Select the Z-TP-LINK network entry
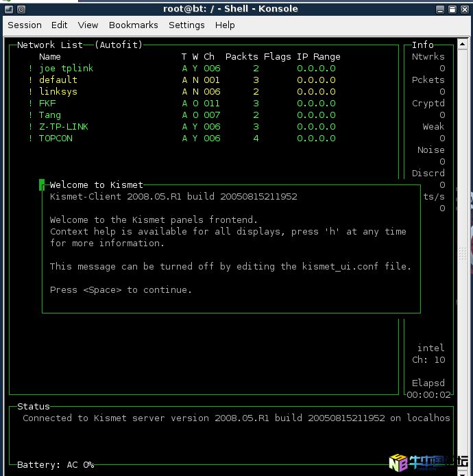The image size is (473, 476). (63, 127)
